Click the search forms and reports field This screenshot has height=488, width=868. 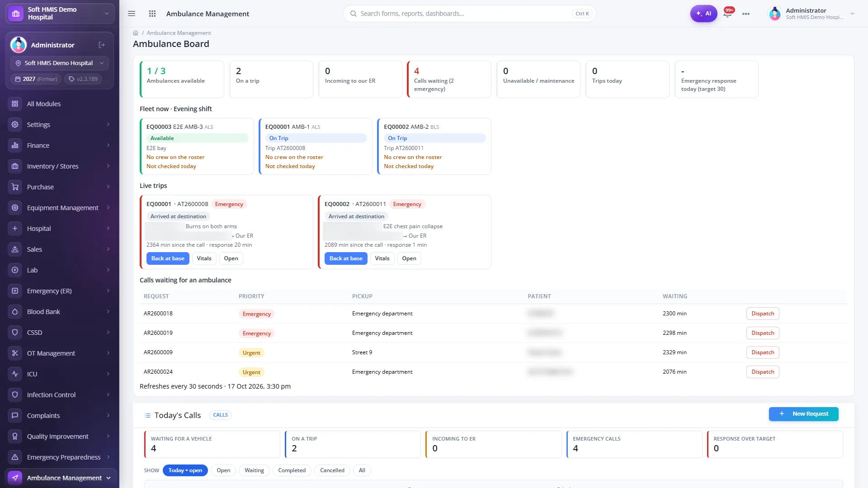pos(469,14)
